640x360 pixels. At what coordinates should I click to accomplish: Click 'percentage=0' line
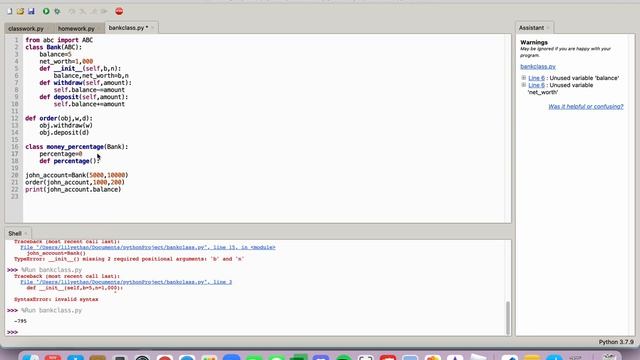pos(61,154)
